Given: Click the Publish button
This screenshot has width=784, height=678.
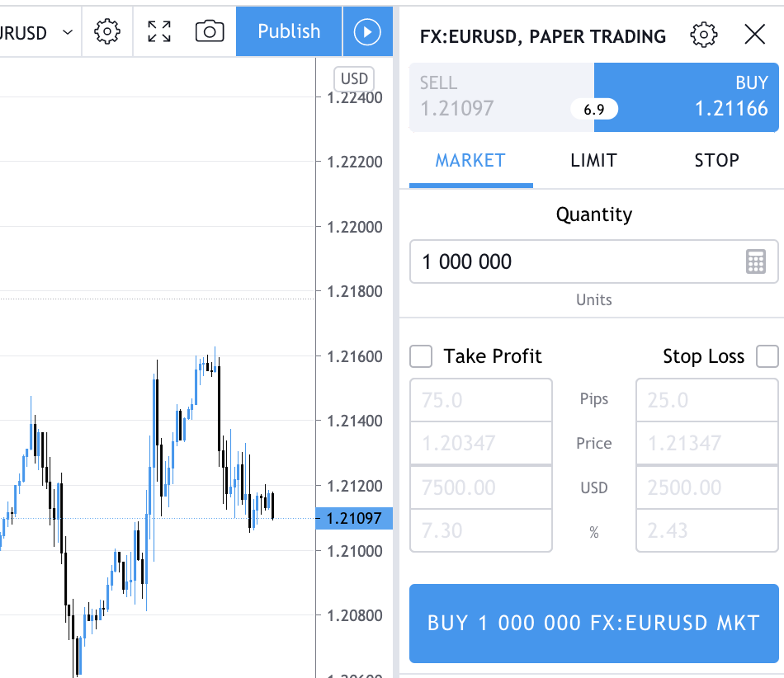Looking at the screenshot, I should point(289,31).
